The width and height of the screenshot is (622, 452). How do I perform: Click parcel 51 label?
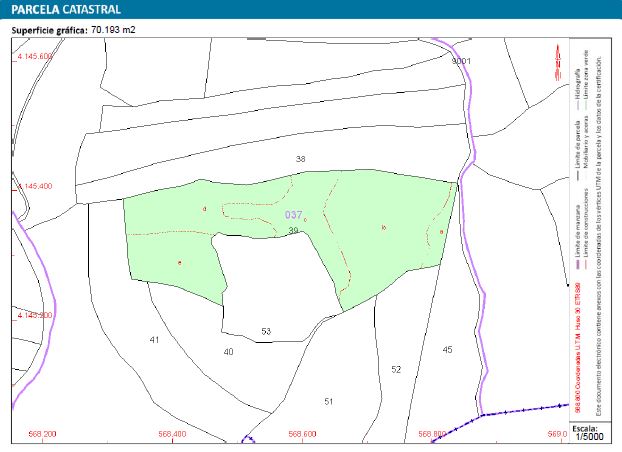(x=328, y=402)
